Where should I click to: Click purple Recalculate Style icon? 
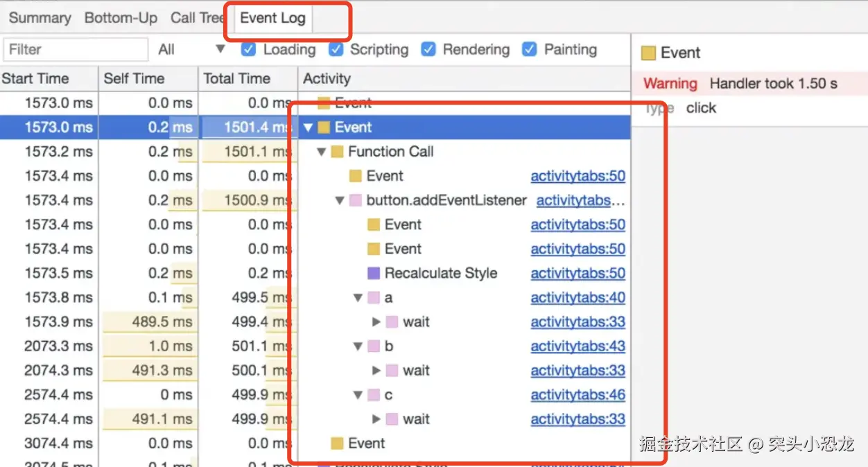click(373, 273)
